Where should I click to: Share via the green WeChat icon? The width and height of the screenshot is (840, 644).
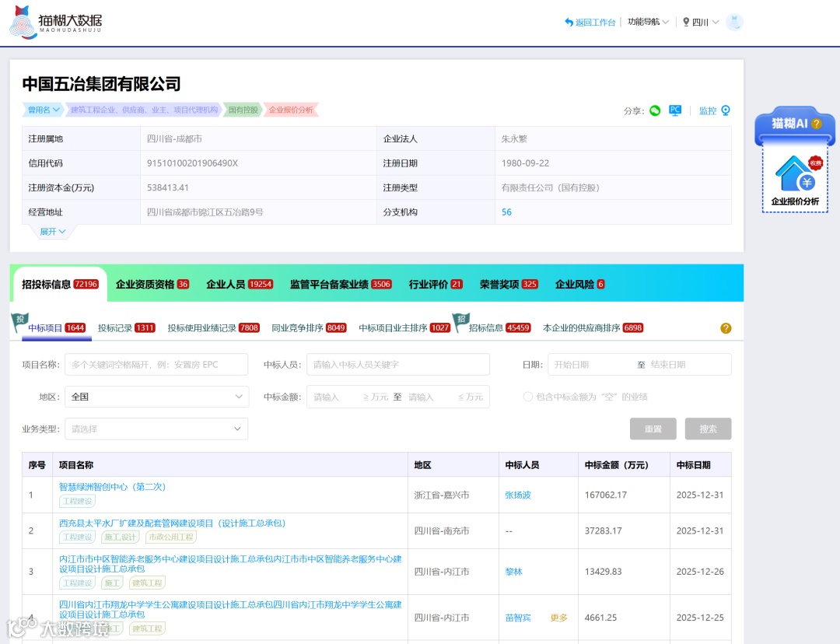[x=655, y=110]
